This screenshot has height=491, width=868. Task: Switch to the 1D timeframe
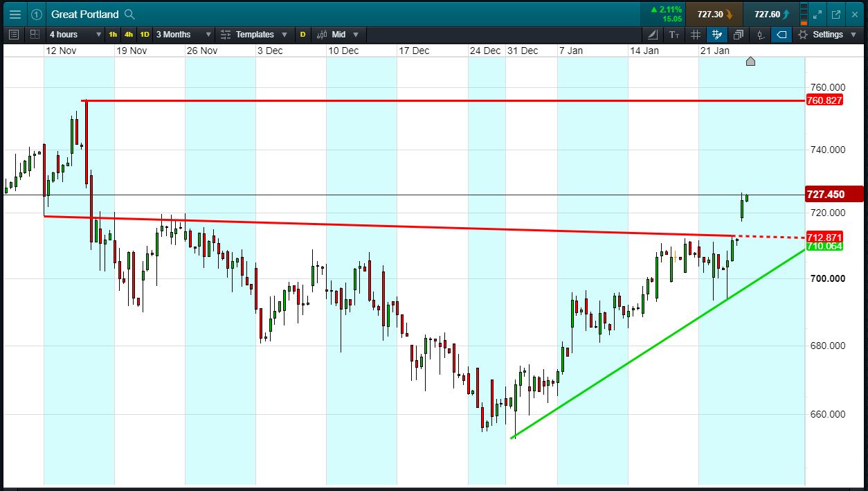tap(145, 35)
